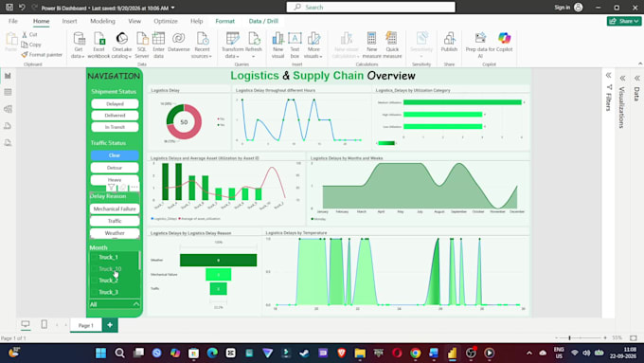Add a new report page

(x=110, y=325)
